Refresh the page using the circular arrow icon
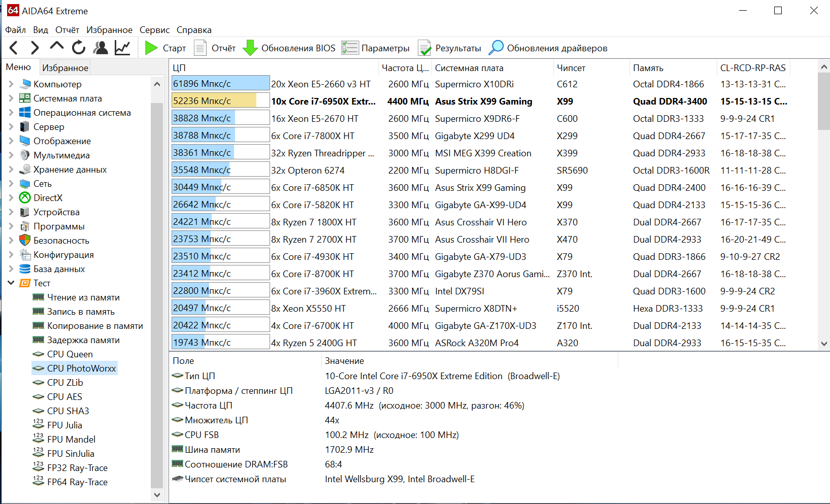Viewport: 830px width, 504px height. click(79, 48)
